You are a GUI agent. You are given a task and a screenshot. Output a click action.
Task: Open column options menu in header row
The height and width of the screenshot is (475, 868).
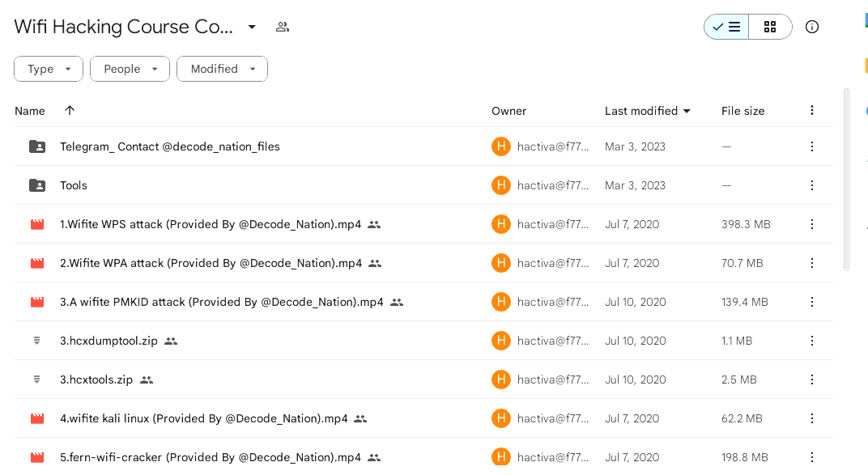[812, 110]
